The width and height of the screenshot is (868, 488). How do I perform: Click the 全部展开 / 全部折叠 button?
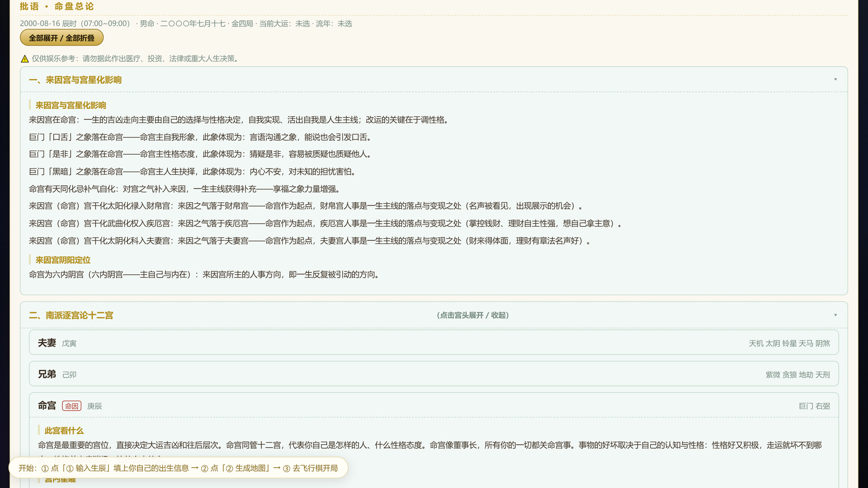tap(61, 38)
